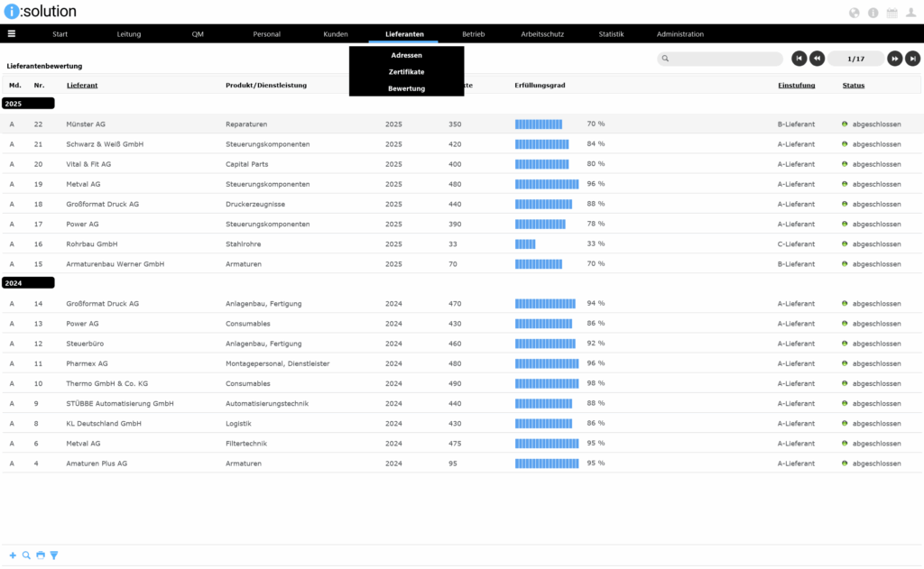
Task: Sort by Lieferant column header
Action: (82, 86)
